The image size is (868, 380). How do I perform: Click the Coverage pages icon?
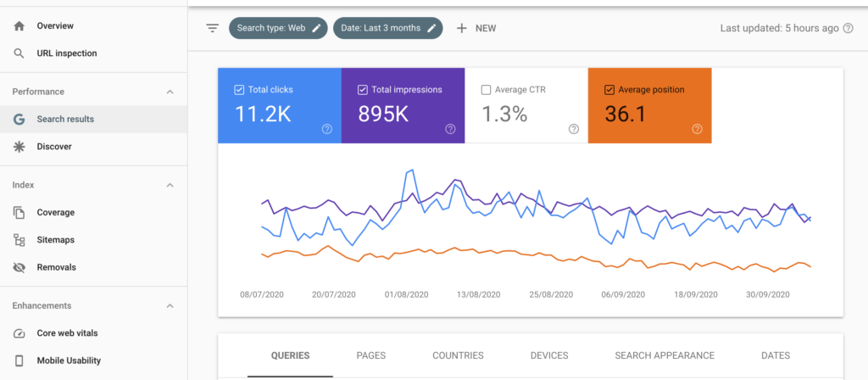[x=19, y=213]
